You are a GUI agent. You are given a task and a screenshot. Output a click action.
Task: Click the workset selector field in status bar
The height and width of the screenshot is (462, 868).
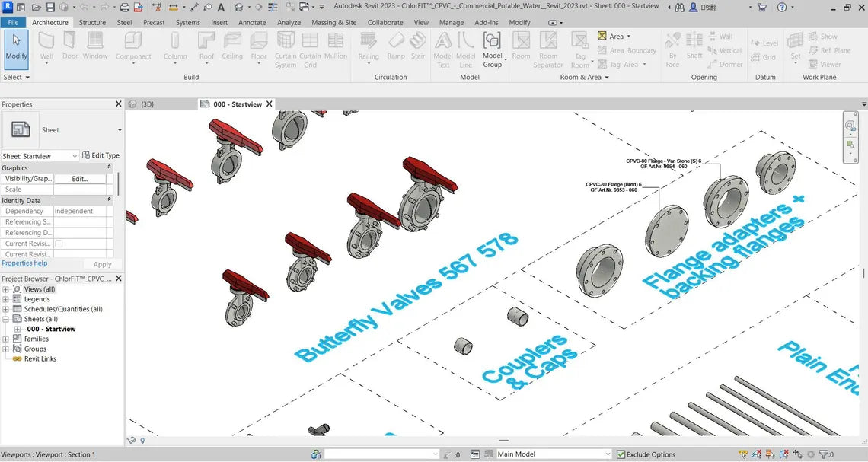point(381,454)
